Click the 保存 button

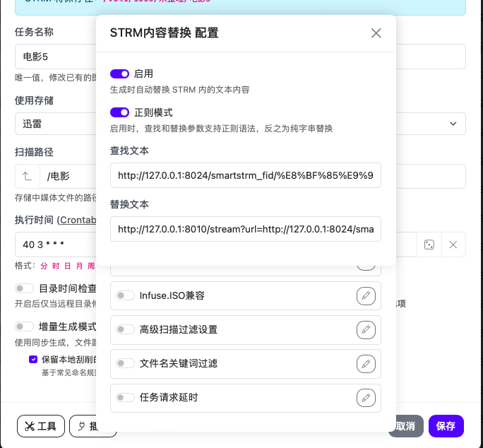446,426
